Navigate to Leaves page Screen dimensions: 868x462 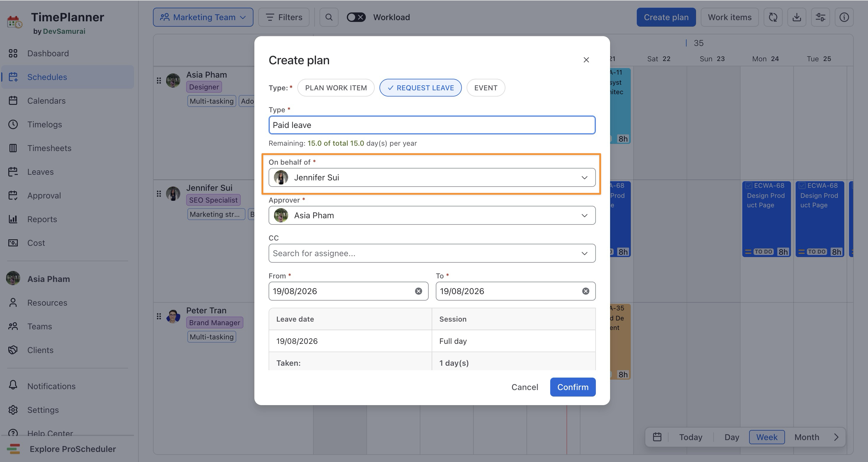click(67, 172)
